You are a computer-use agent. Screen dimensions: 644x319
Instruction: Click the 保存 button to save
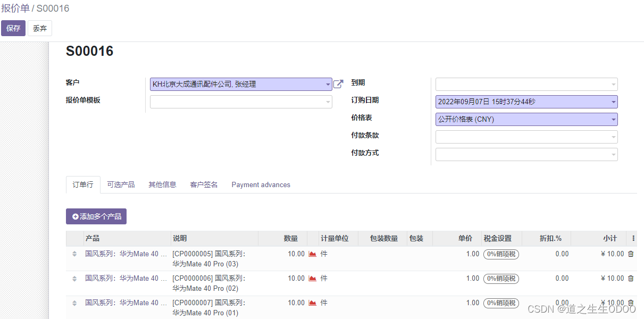(13, 28)
